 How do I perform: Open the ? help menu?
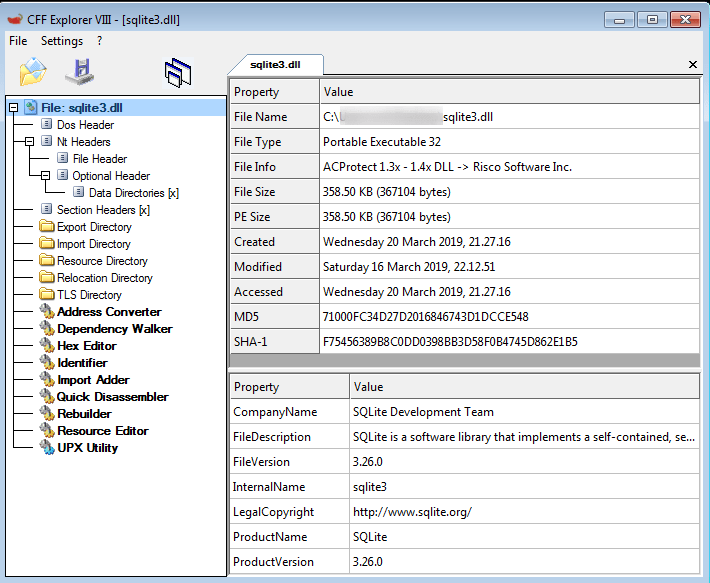[100, 41]
